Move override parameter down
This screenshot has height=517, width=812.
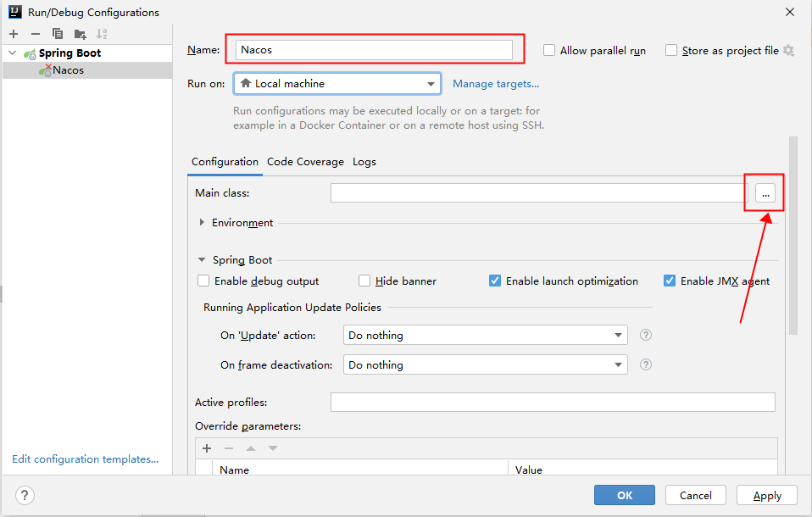[273, 448]
